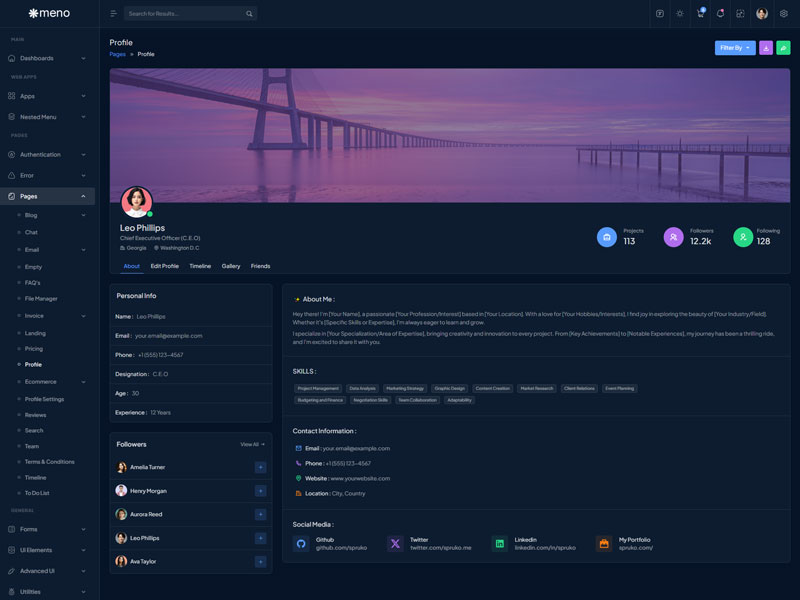Open the shopping cart icon

coord(700,14)
